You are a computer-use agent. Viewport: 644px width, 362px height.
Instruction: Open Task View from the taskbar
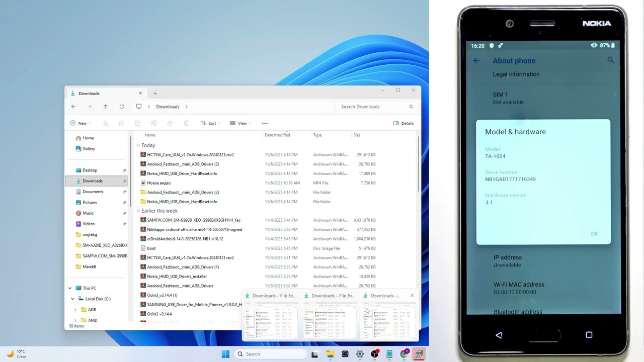[x=315, y=354]
